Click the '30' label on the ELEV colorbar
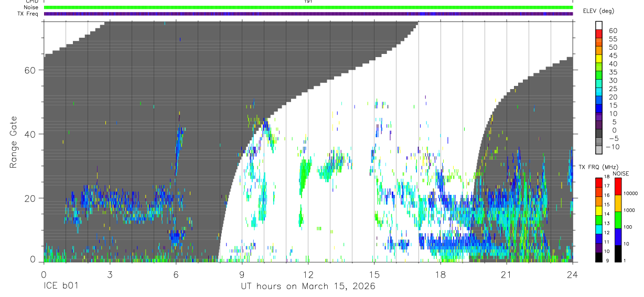This screenshot has height=297, width=644. click(x=613, y=81)
